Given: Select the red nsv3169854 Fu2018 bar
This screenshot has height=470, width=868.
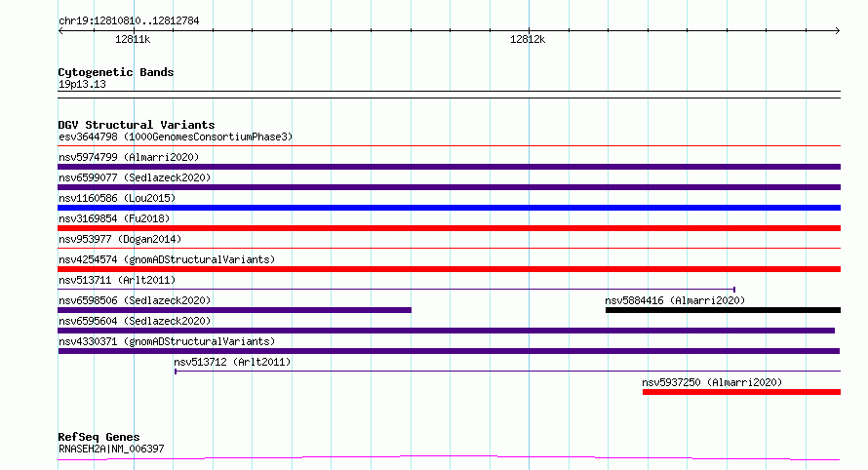Looking at the screenshot, I should coord(449,228).
